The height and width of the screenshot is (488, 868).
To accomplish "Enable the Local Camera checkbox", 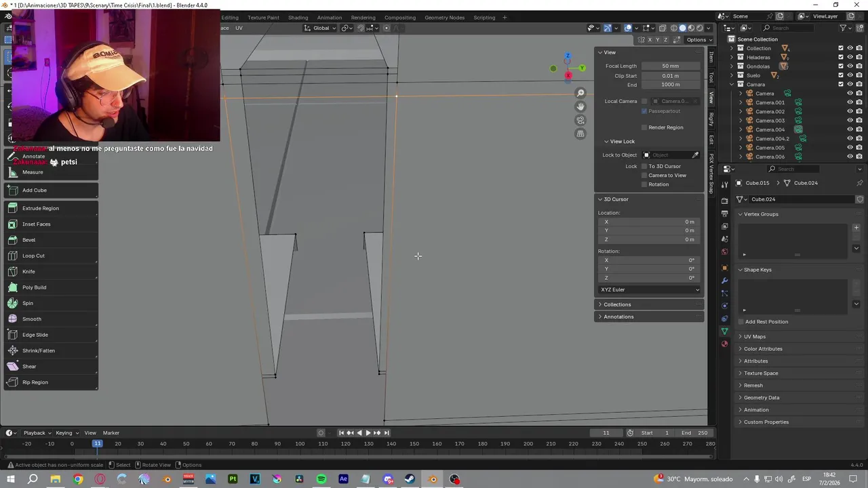I will 644,102.
